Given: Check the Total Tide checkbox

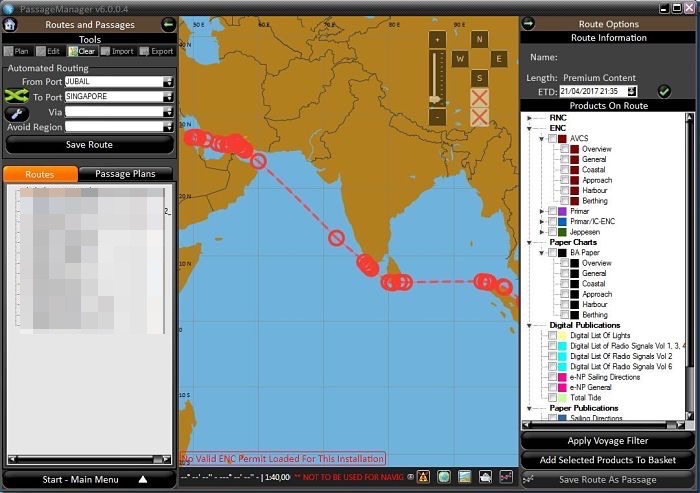Looking at the screenshot, I should pyautogui.click(x=553, y=397).
